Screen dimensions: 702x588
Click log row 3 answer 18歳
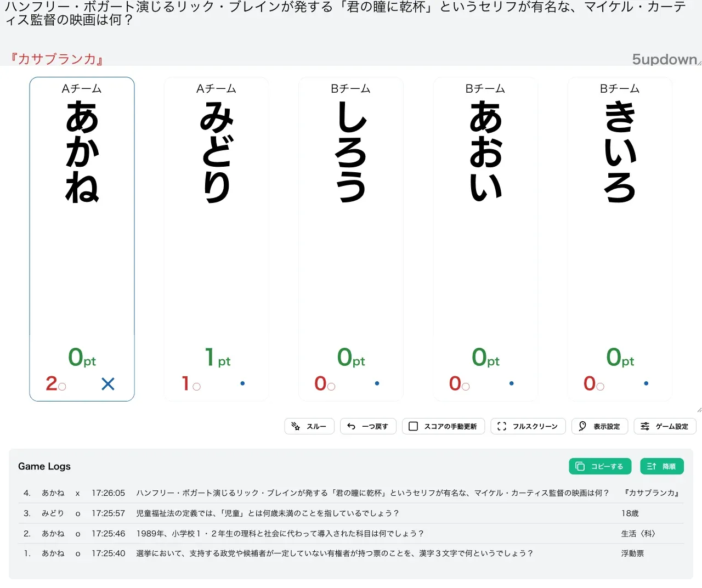630,513
